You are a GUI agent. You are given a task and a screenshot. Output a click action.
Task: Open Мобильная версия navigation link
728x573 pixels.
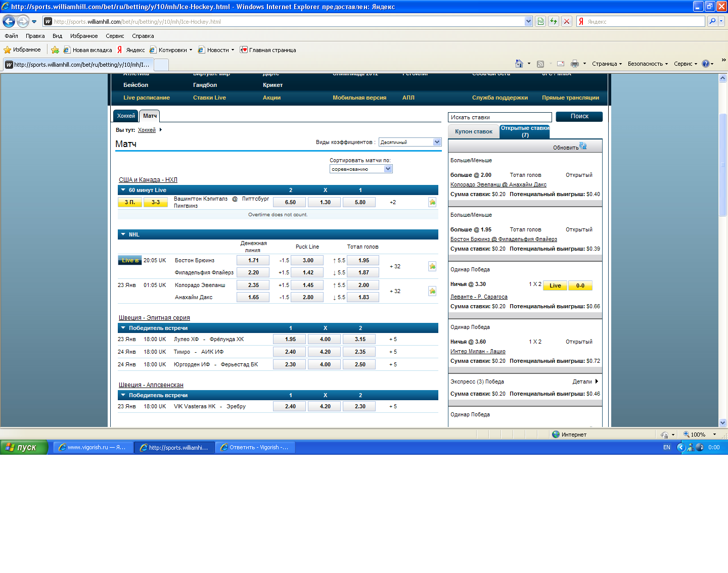coord(359,98)
